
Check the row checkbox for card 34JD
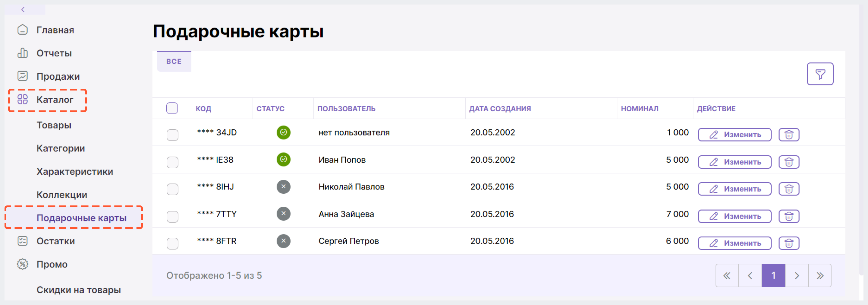click(x=172, y=135)
